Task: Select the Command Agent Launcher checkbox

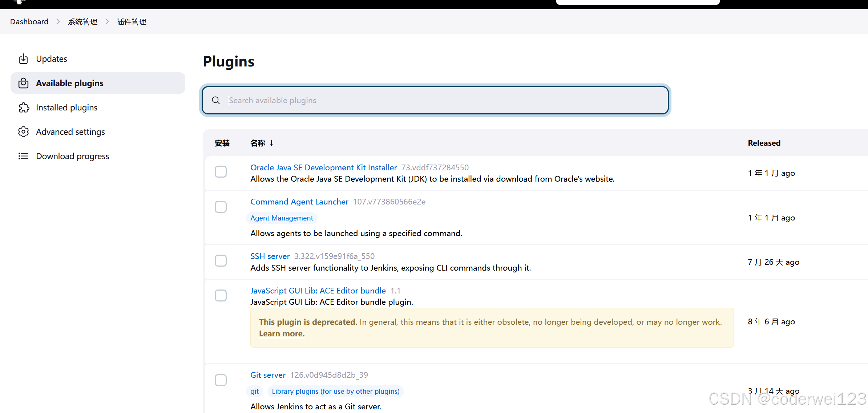Action: coord(221,207)
